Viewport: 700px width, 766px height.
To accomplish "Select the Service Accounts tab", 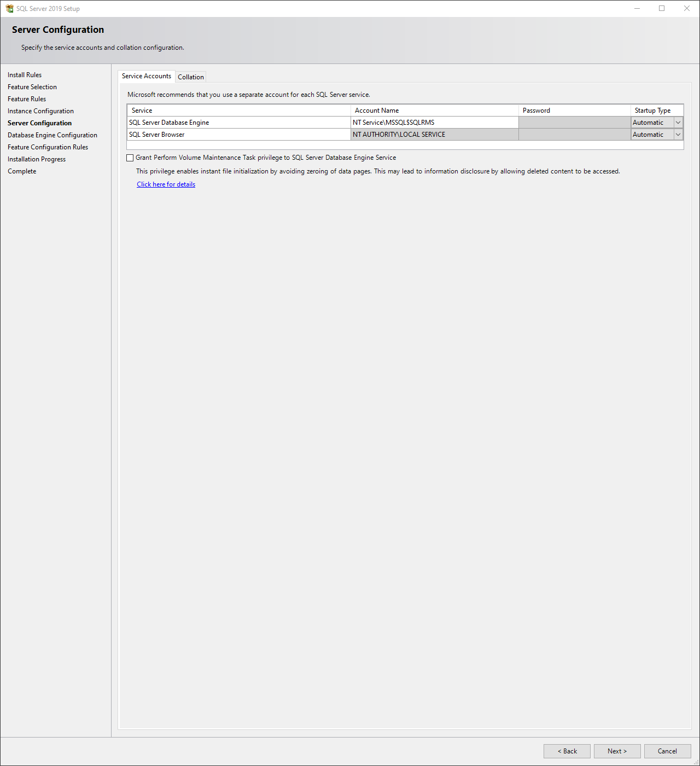I will 147,76.
